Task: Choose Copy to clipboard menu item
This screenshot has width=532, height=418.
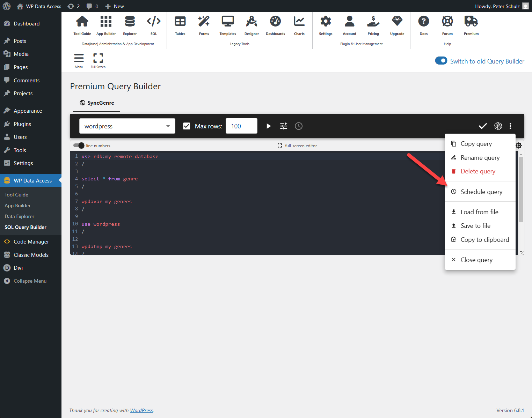Action: (480, 240)
